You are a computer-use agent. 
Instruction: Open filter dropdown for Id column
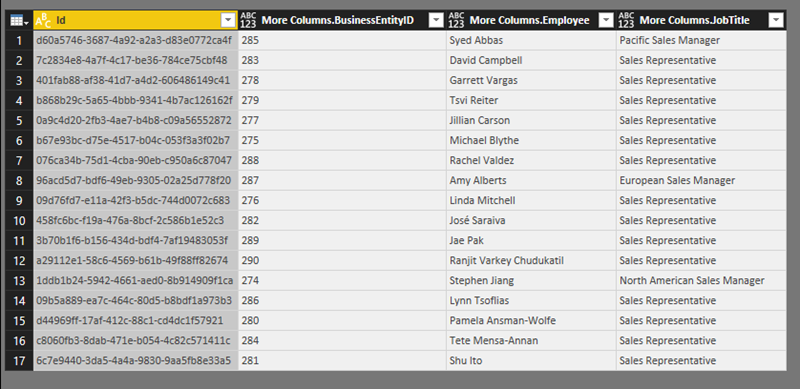click(227, 20)
